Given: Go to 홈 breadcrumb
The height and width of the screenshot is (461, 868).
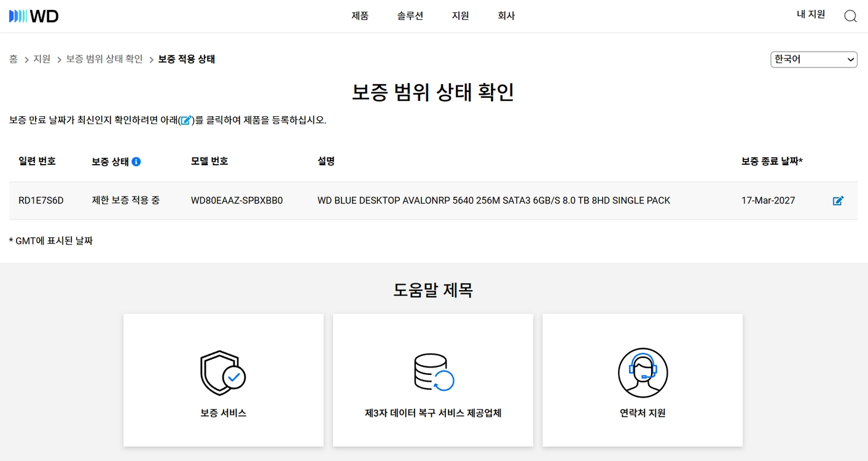Looking at the screenshot, I should pyautogui.click(x=14, y=59).
